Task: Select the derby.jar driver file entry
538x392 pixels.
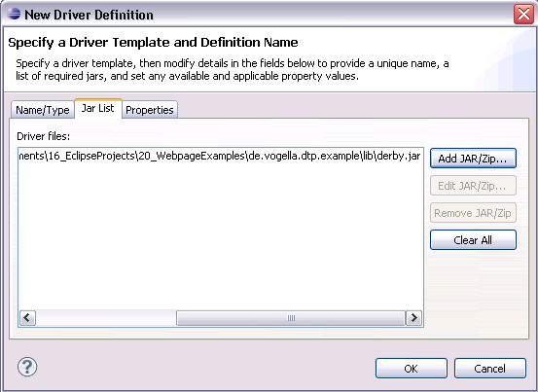Action: click(x=220, y=156)
